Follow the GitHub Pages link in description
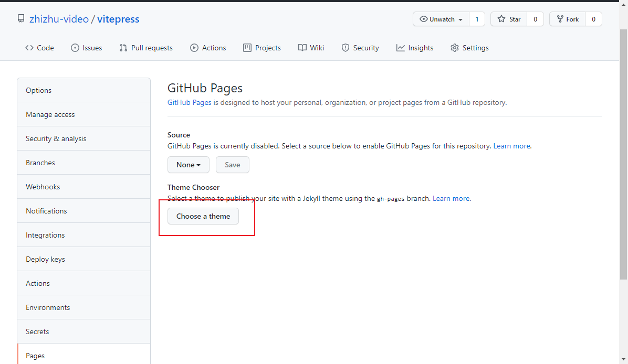This screenshot has width=628, height=364. (x=189, y=102)
